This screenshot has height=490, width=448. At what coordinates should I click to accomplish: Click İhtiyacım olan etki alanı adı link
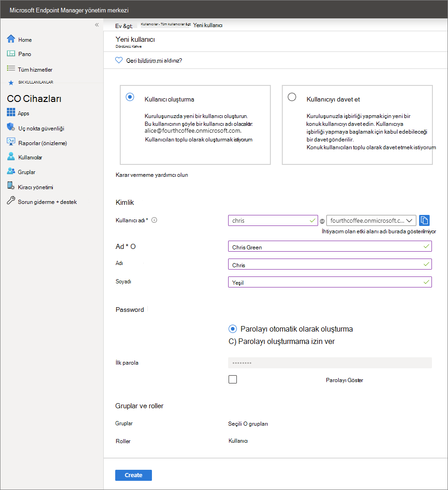[379, 231]
